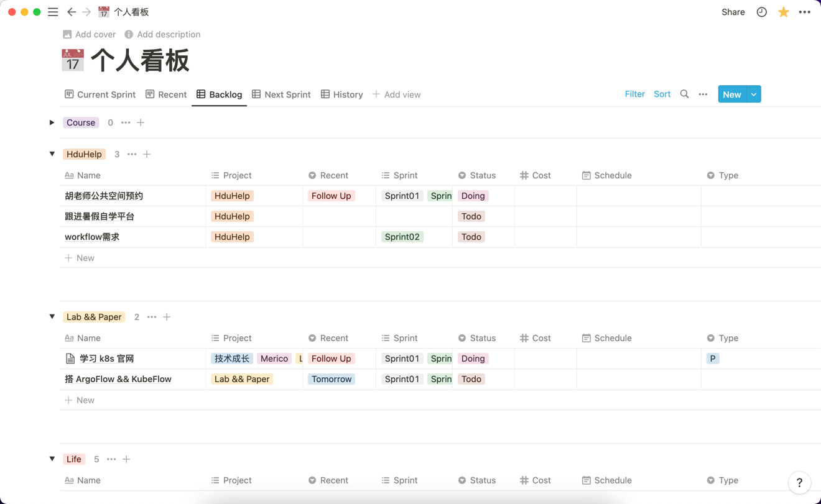Click the ellipsis options icon top right
The width and height of the screenshot is (821, 504).
805,12
